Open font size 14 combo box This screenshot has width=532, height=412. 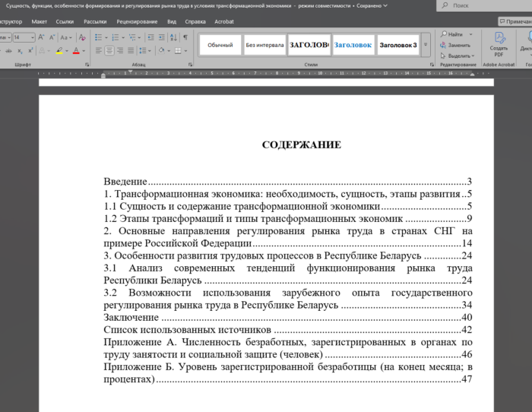[24, 37]
